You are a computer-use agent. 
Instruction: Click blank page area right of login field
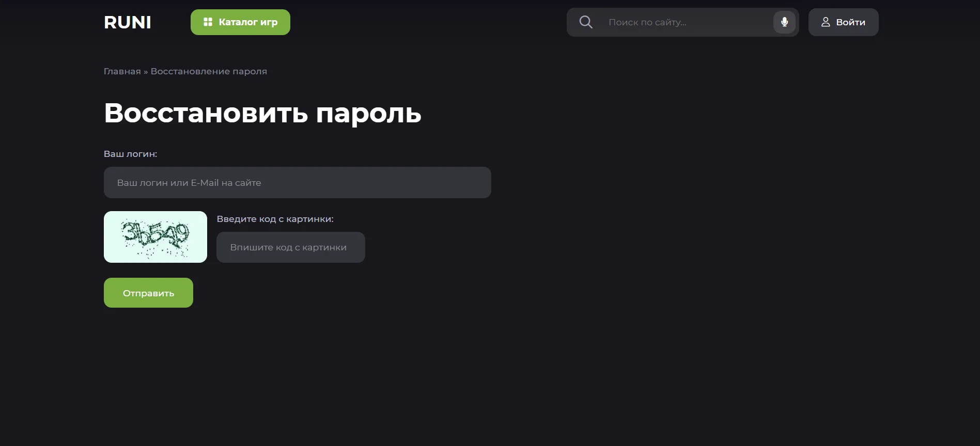[x=672, y=183]
